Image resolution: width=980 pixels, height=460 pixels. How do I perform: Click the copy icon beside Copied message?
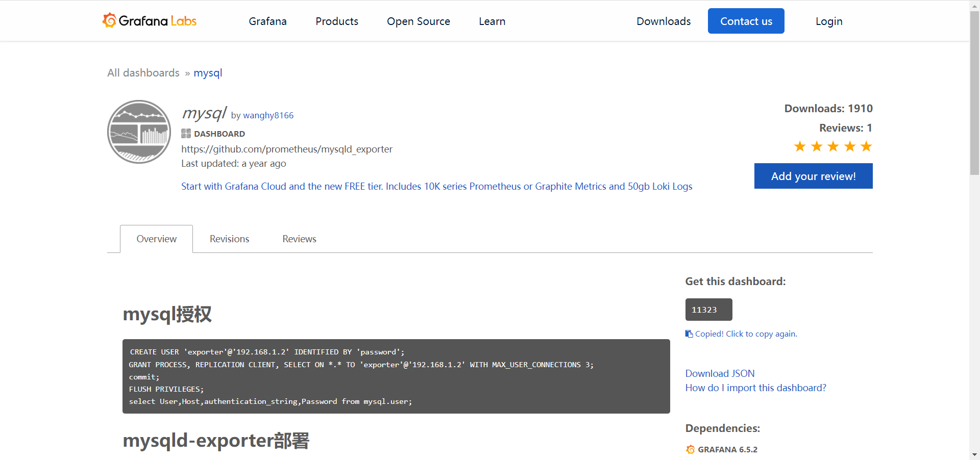[x=689, y=334]
